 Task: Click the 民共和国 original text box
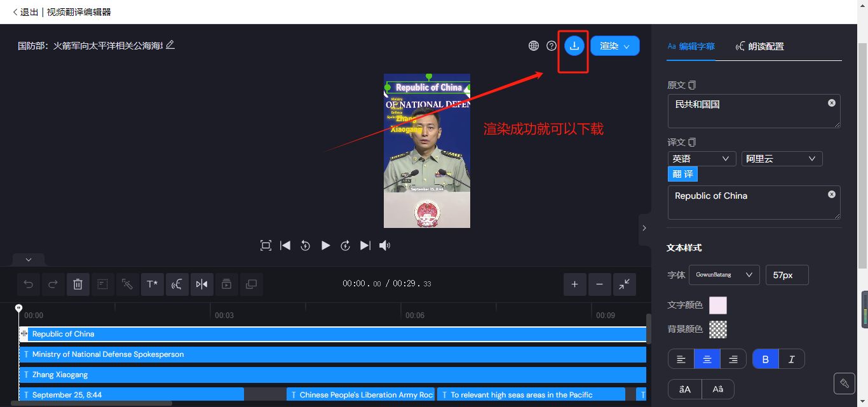[x=754, y=111]
